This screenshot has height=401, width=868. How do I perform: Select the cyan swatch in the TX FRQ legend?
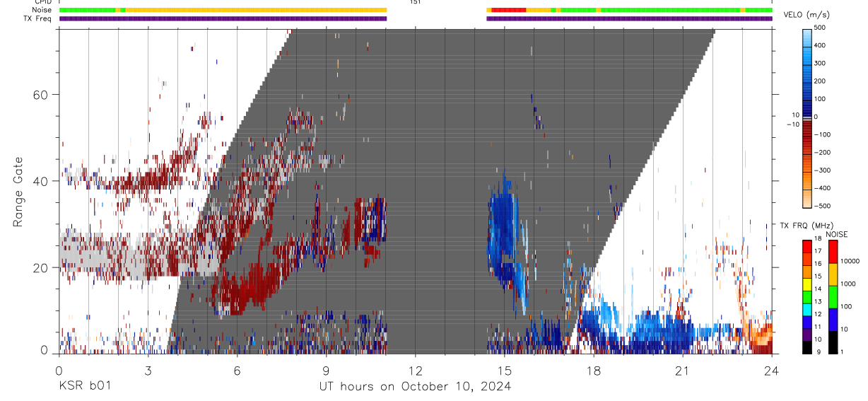tap(807, 309)
